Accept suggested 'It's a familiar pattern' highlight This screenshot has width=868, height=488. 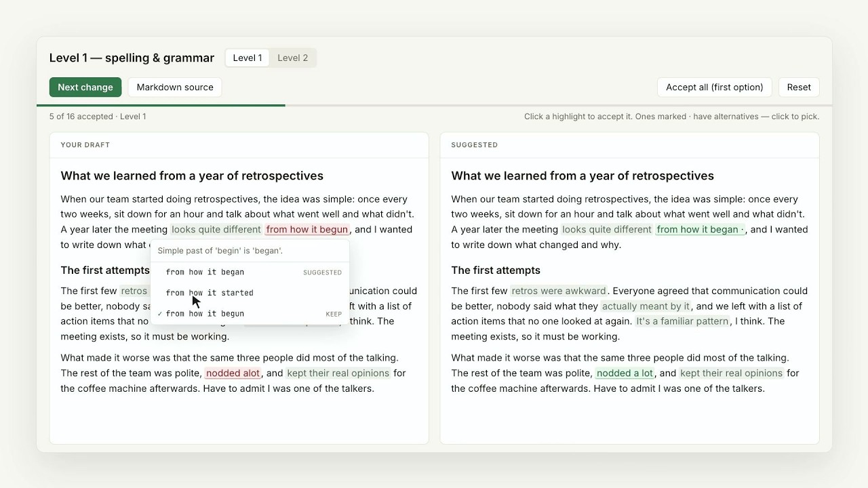pyautogui.click(x=682, y=321)
